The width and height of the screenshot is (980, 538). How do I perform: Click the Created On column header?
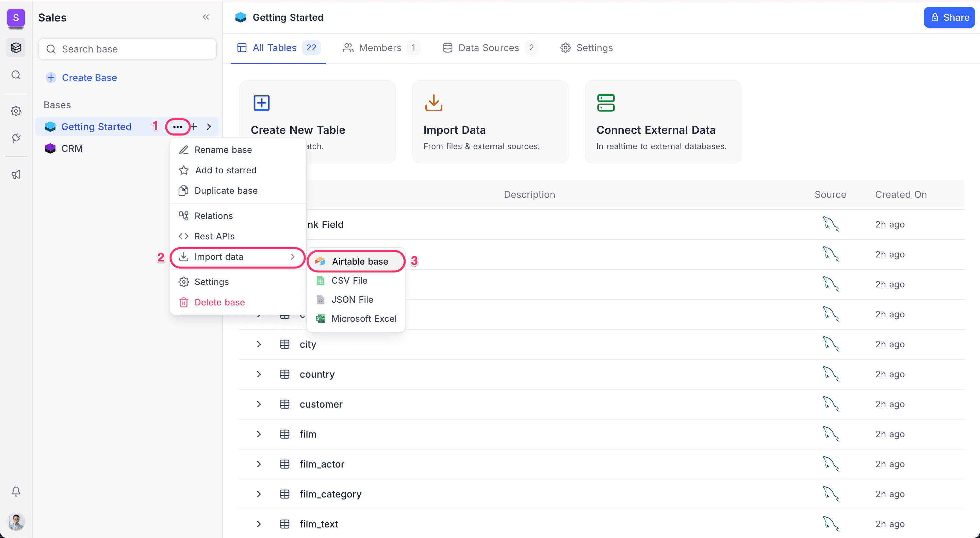[901, 194]
